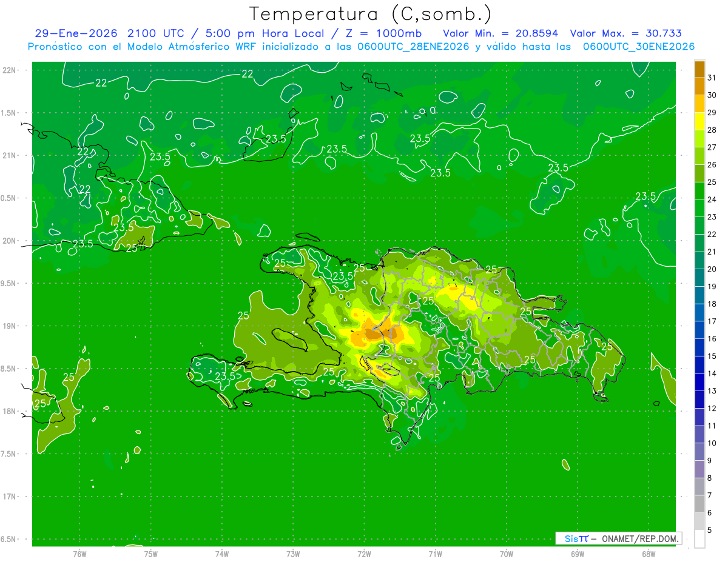Click the dark orange legend swatch above 31

[x=699, y=69]
